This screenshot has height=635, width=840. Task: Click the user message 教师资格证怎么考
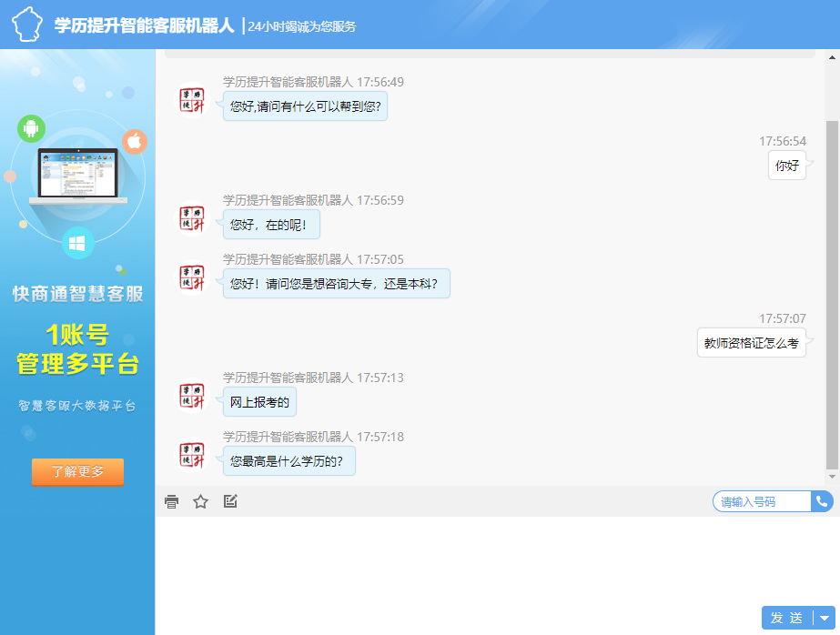tap(751, 343)
